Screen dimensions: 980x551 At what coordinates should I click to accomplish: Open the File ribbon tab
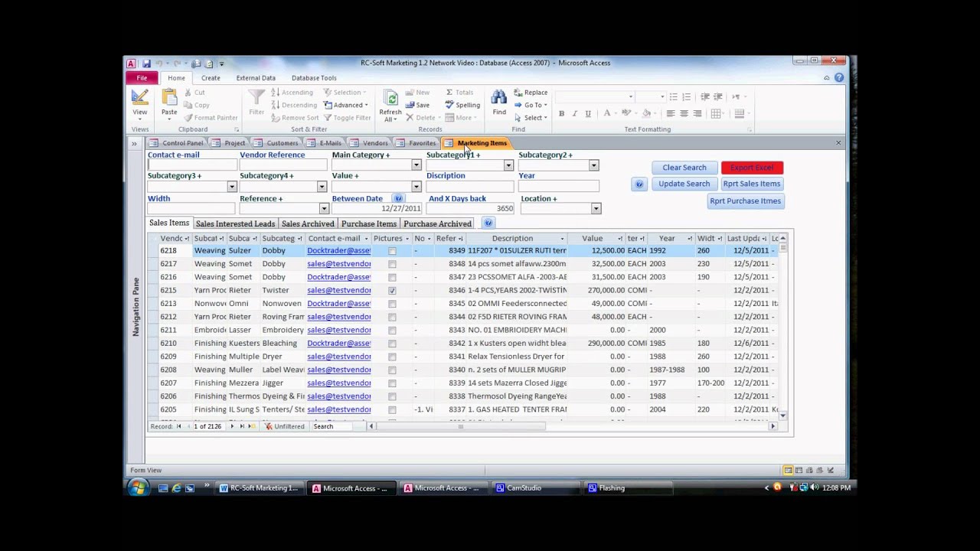[x=142, y=78]
